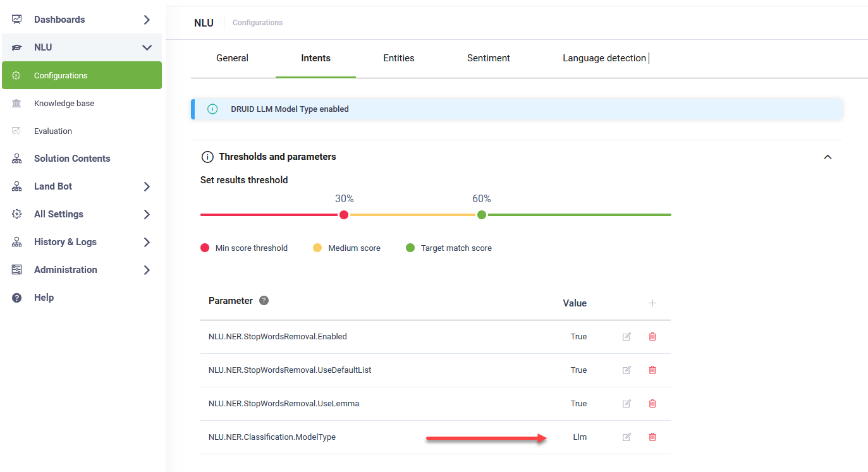Delete the StopWordsRemoval.UseDefaultList parameter

tap(652, 370)
